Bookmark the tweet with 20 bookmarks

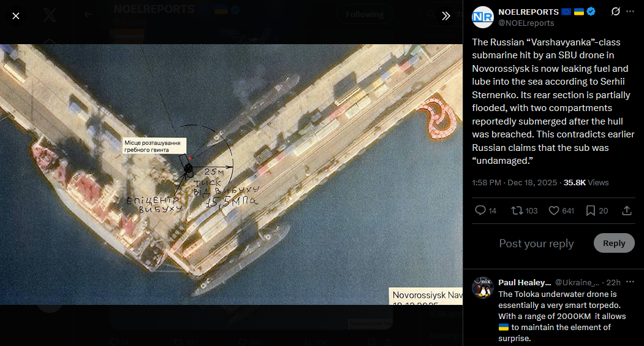[x=597, y=210]
